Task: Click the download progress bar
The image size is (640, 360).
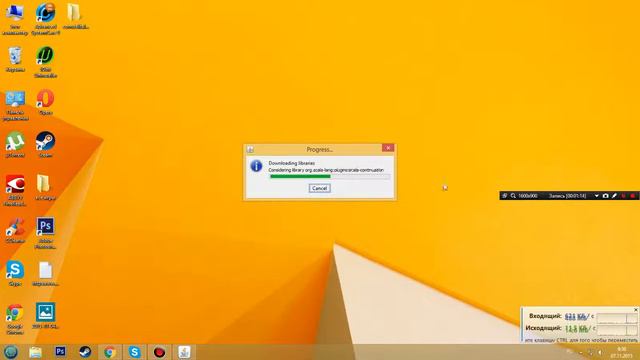Action: [330, 177]
